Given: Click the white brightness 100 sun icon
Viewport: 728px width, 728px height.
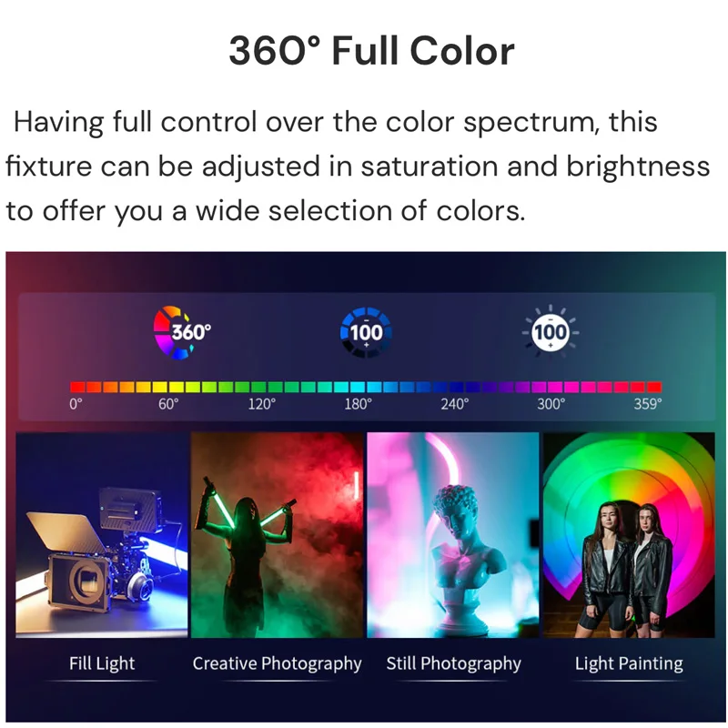Looking at the screenshot, I should (x=551, y=332).
